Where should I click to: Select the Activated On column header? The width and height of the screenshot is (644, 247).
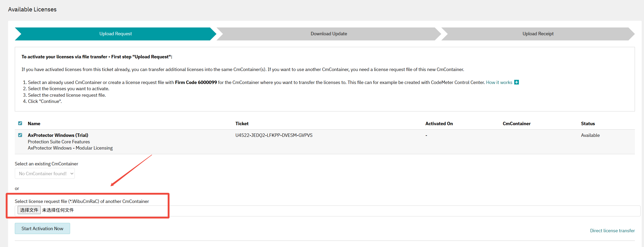pyautogui.click(x=439, y=124)
